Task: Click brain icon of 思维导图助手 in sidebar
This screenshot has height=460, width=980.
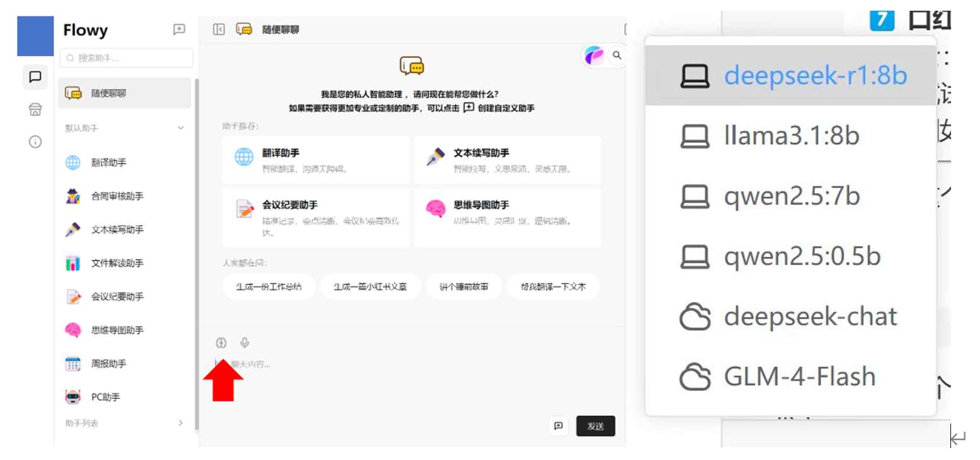Action: pos(73,330)
